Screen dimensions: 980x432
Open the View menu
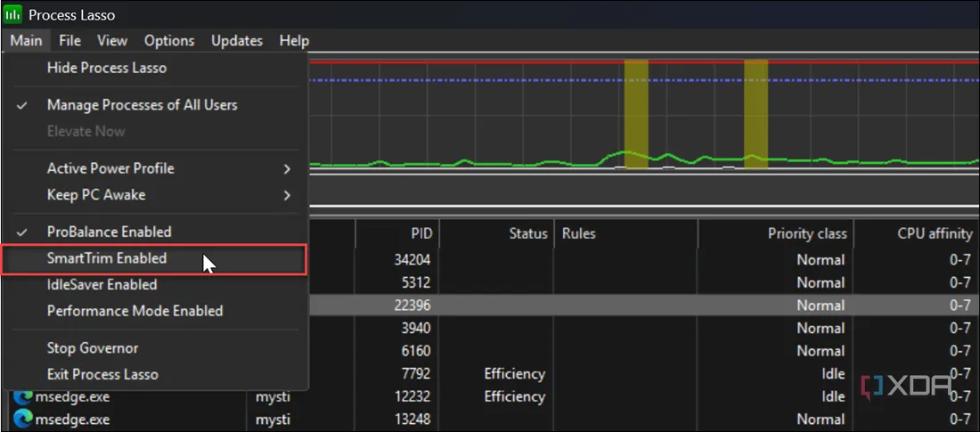tap(112, 41)
